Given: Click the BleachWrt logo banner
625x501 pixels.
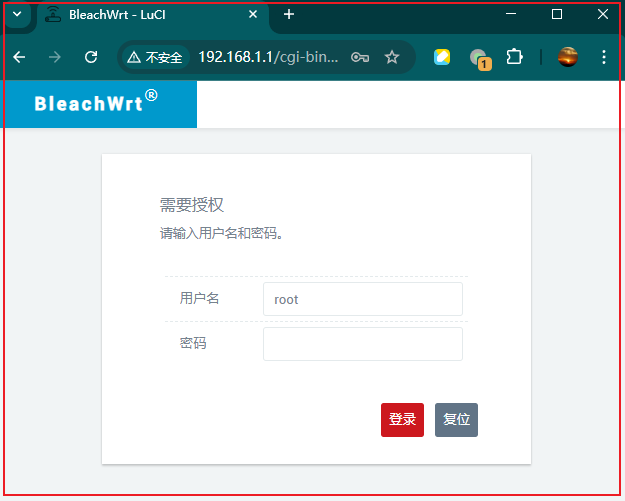Looking at the screenshot, I should coord(96,103).
